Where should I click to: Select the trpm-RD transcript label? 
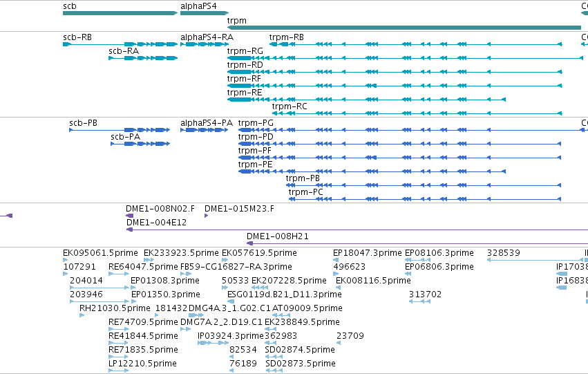pyautogui.click(x=245, y=65)
